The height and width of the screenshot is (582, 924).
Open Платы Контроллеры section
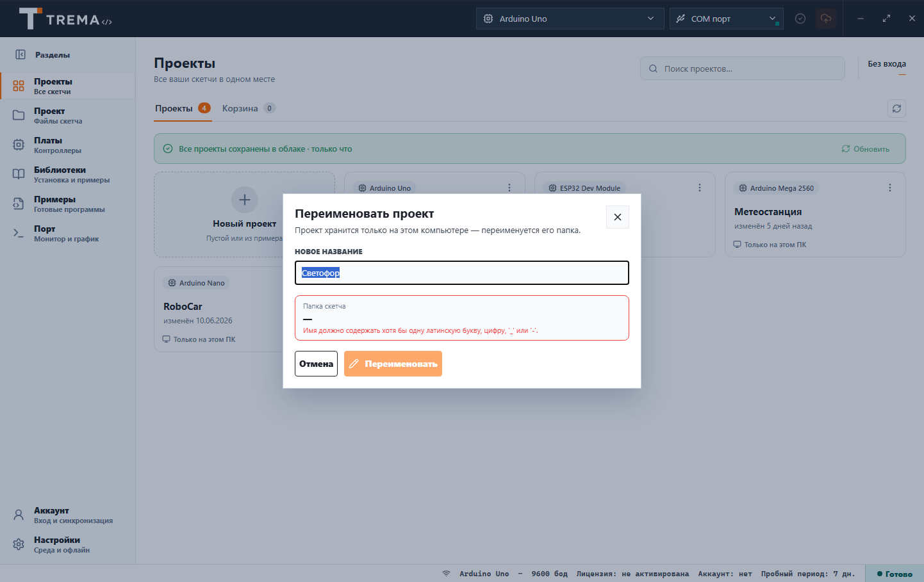point(68,145)
